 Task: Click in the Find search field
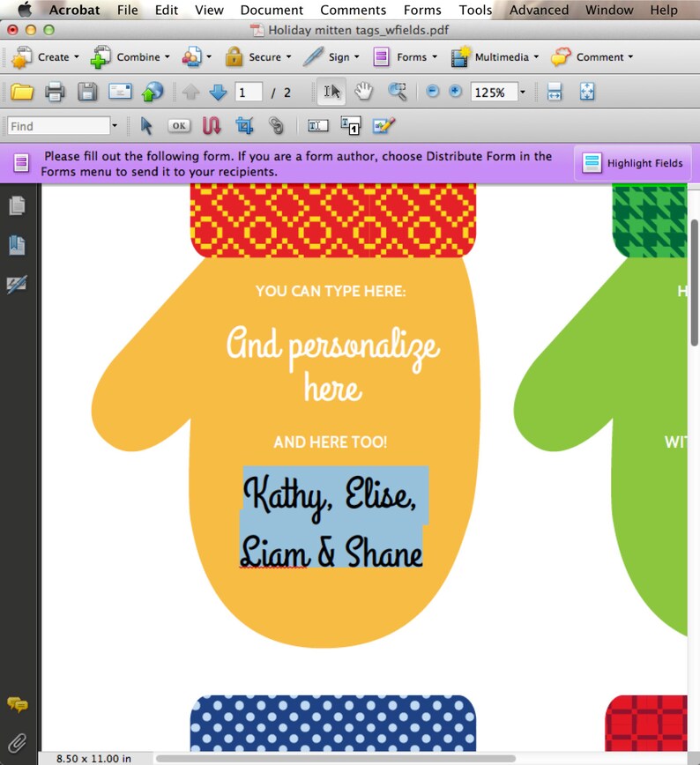[x=58, y=126]
